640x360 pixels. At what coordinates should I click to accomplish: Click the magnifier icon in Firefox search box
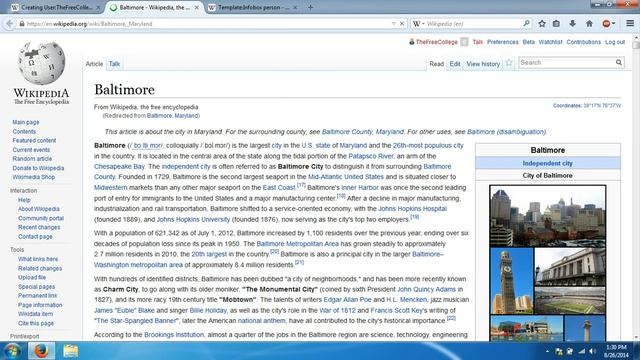(x=526, y=24)
